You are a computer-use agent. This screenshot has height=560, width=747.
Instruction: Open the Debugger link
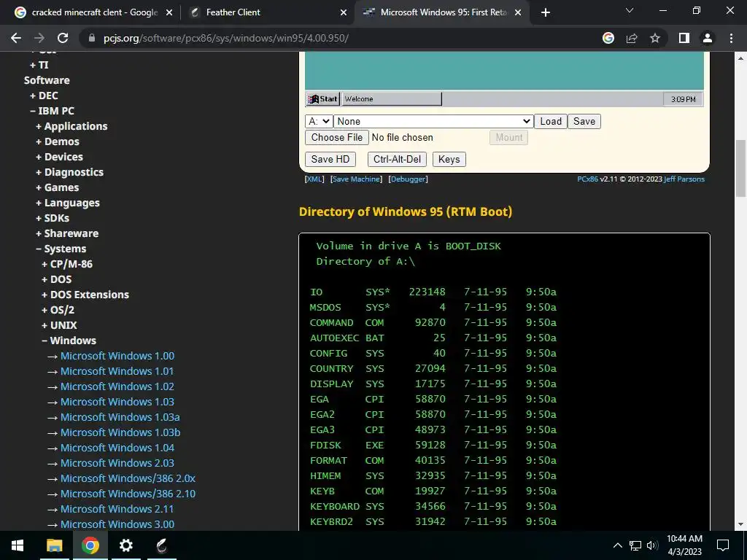(x=409, y=179)
